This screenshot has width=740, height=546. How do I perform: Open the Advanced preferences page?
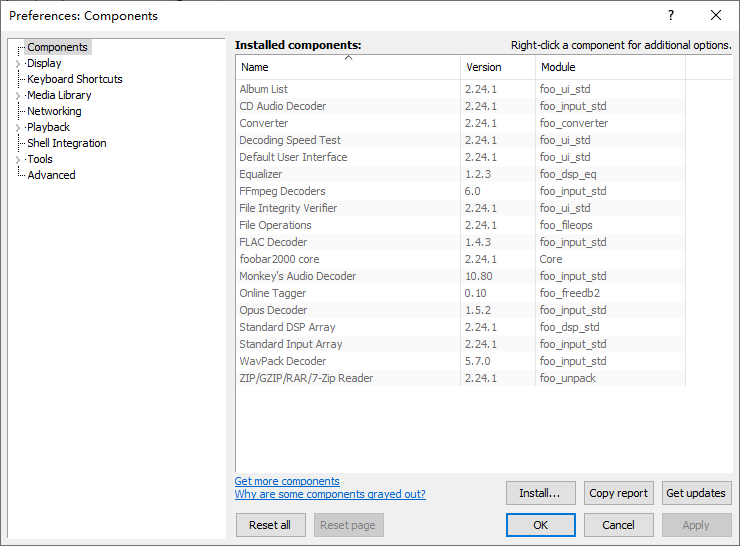tap(51, 175)
